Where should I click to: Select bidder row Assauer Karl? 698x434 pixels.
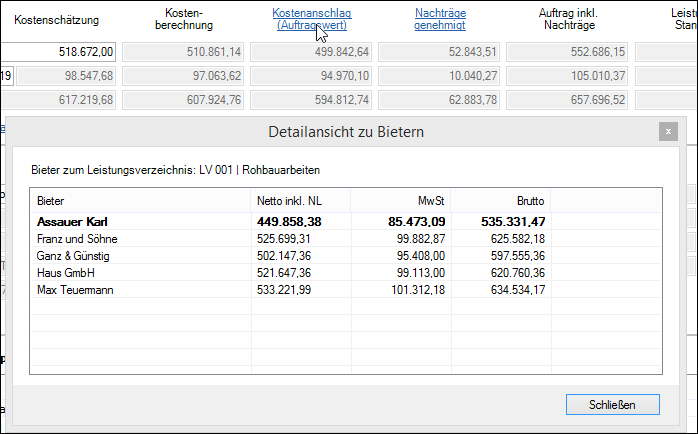[345, 222]
